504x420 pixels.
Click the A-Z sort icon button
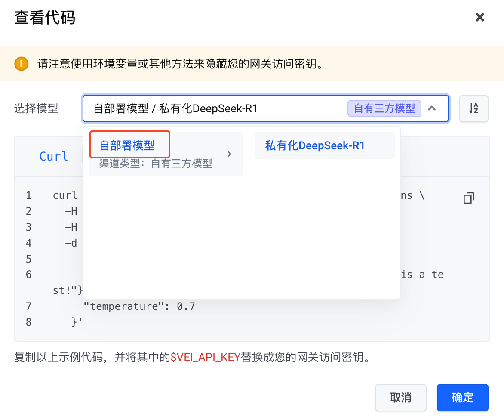[x=473, y=108]
